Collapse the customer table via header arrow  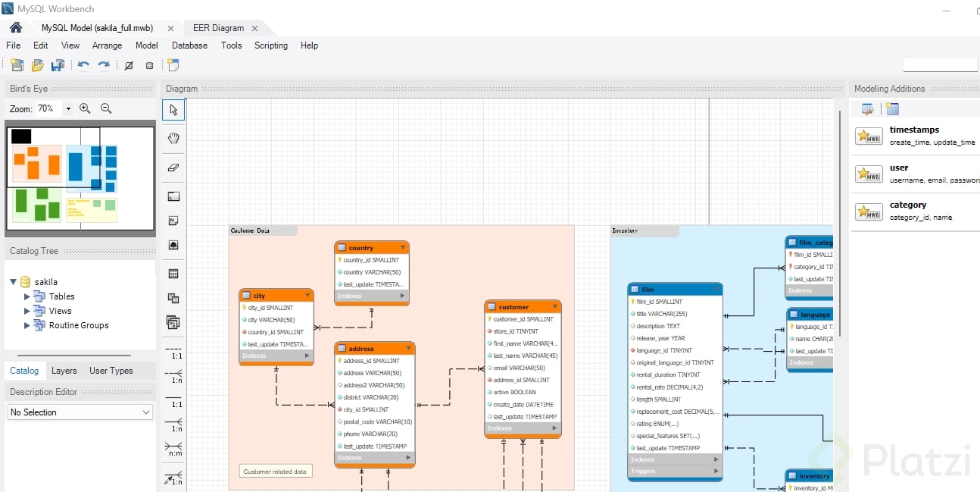[555, 307]
